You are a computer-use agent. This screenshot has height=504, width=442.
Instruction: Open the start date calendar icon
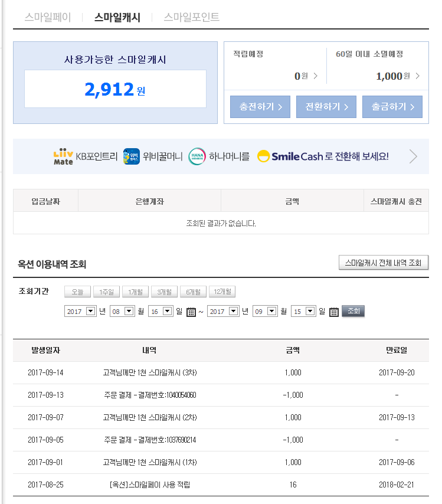point(191,312)
